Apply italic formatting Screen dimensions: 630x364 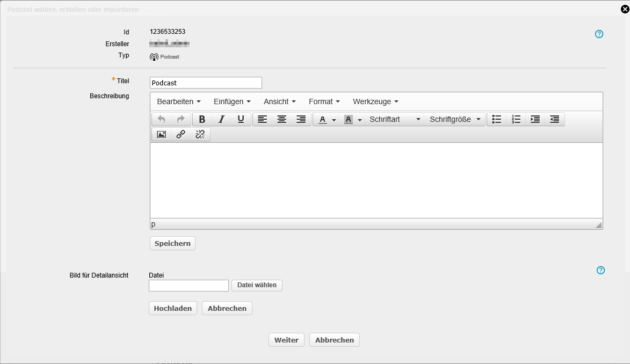[221, 119]
